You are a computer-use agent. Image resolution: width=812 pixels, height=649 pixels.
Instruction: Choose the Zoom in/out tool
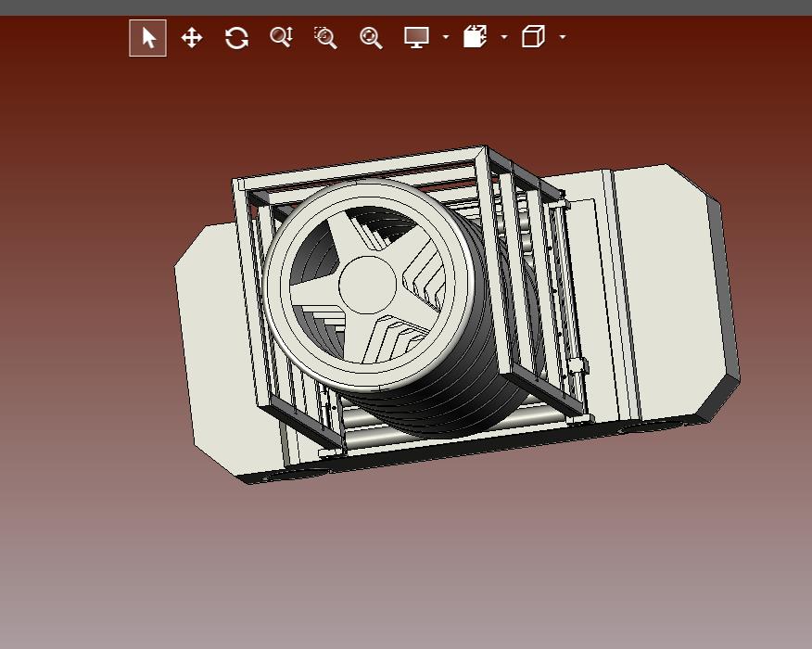(282, 37)
